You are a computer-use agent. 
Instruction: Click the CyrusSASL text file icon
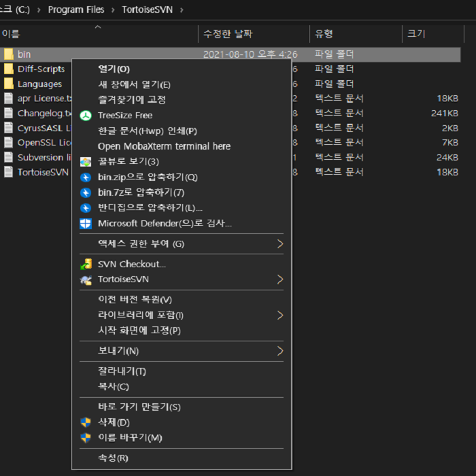click(8, 128)
